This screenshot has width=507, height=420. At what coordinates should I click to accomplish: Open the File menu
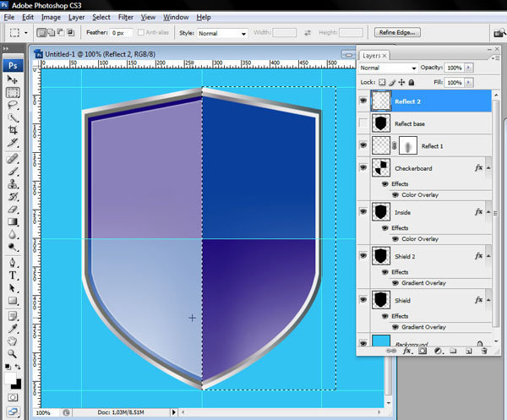coord(9,17)
